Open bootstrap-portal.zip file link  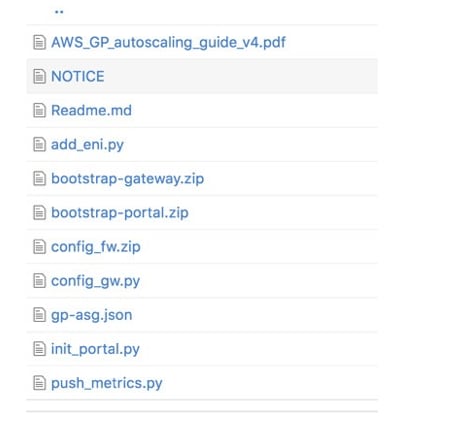coord(120,213)
